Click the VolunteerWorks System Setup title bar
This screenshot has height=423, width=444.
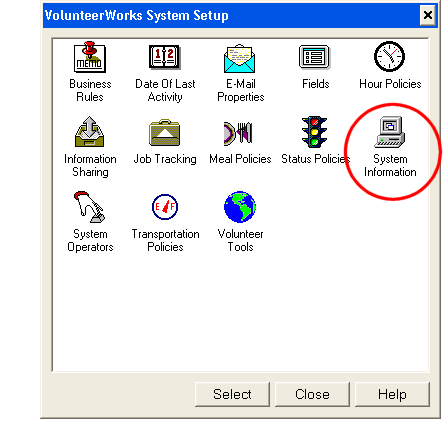230,15
